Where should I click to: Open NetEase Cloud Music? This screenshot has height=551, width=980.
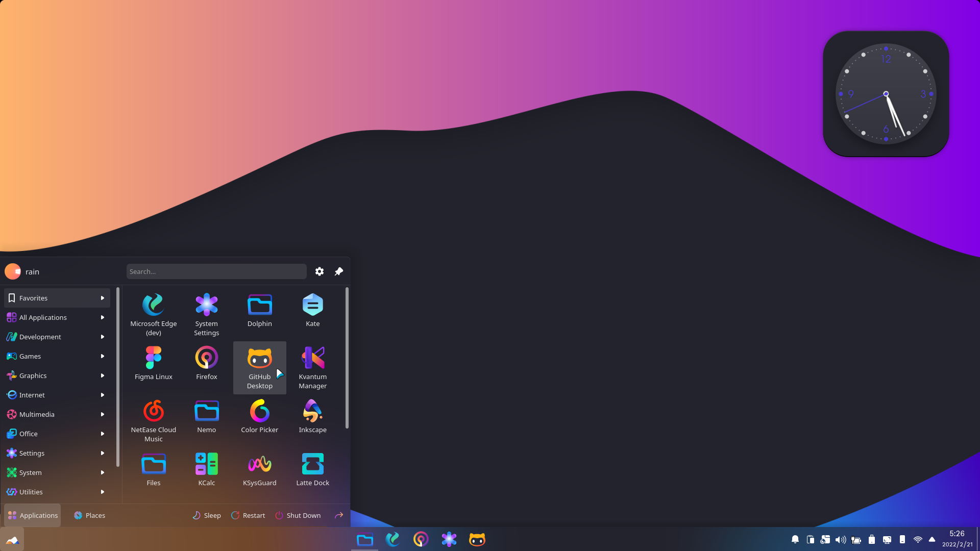pyautogui.click(x=154, y=420)
